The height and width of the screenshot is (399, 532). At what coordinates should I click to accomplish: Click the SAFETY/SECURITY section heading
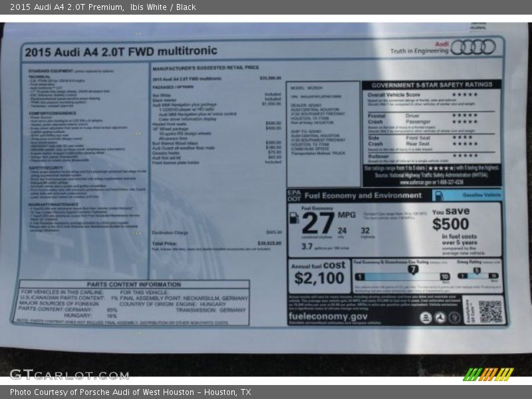coord(46,168)
